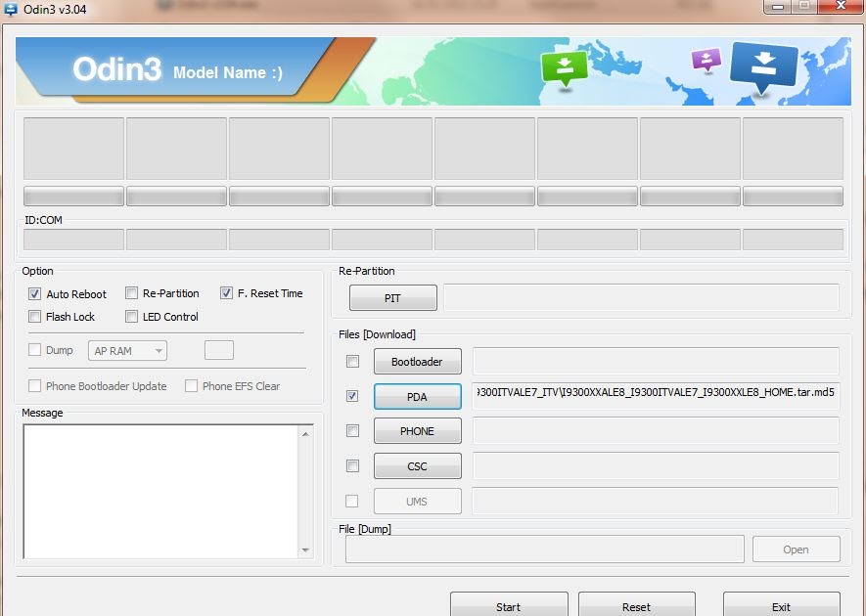Click the Odin3 title bar icon
This screenshot has height=616, width=866.
[x=11, y=10]
